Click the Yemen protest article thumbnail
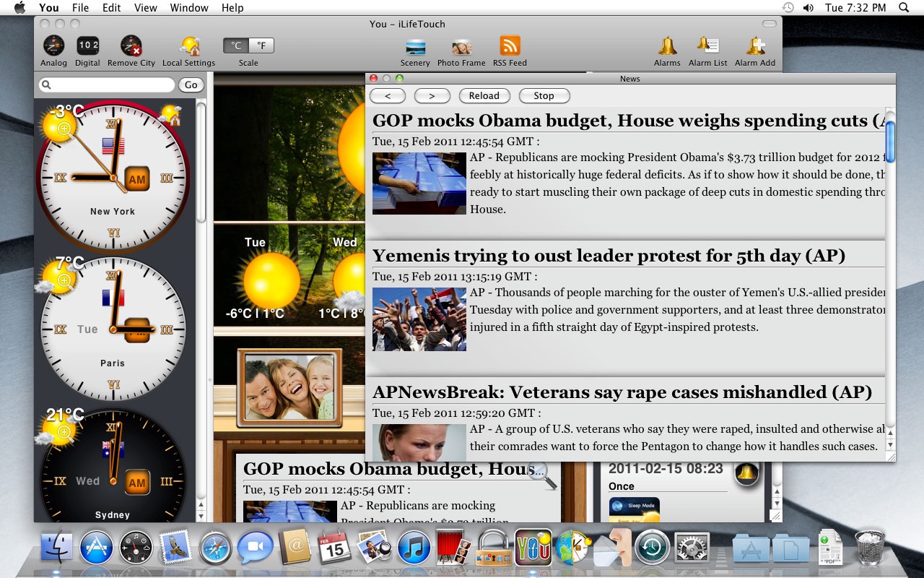Image resolution: width=924 pixels, height=578 pixels. point(419,319)
